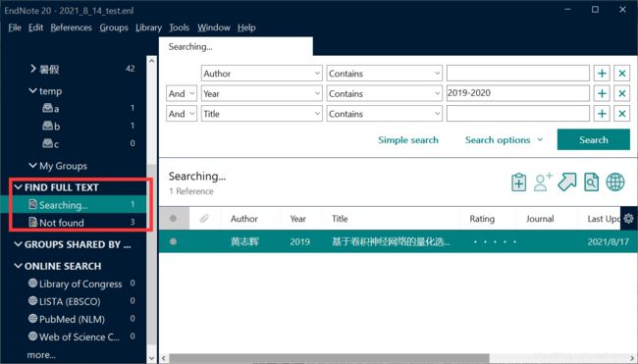Collapse the ONLINE SEARCH section
The height and width of the screenshot is (364, 638).
[19, 266]
